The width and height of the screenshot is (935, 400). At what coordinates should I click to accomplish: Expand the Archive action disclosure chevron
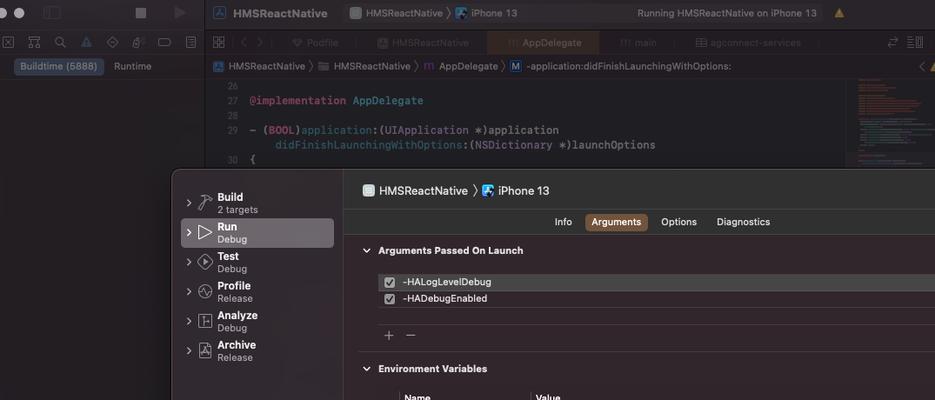click(189, 351)
